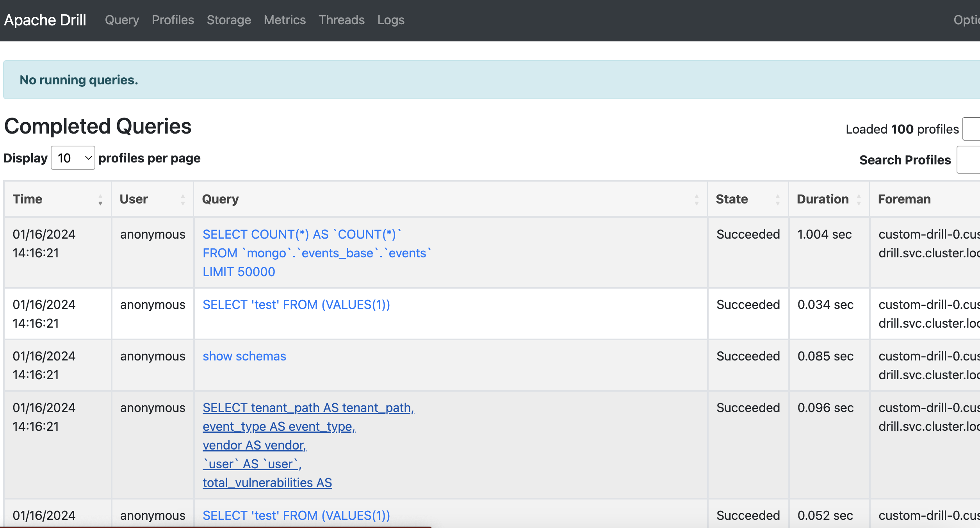This screenshot has width=980, height=528.
Task: Click the User column sort icon
Action: 183,200
